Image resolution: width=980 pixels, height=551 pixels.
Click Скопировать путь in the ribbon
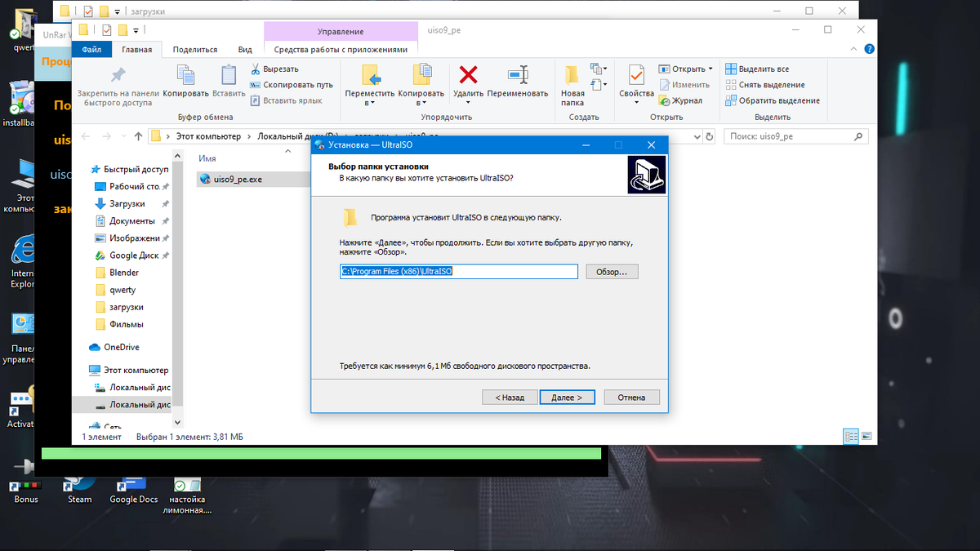point(292,85)
